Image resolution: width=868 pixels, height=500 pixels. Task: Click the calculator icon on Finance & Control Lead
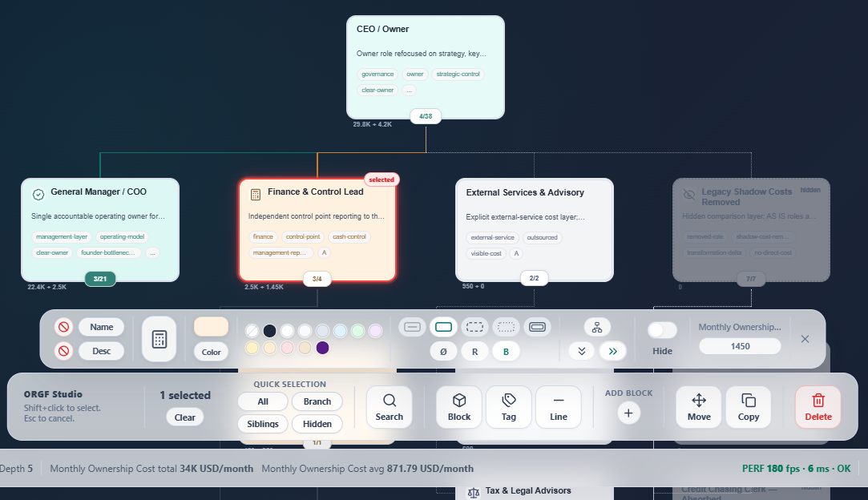[x=255, y=195]
